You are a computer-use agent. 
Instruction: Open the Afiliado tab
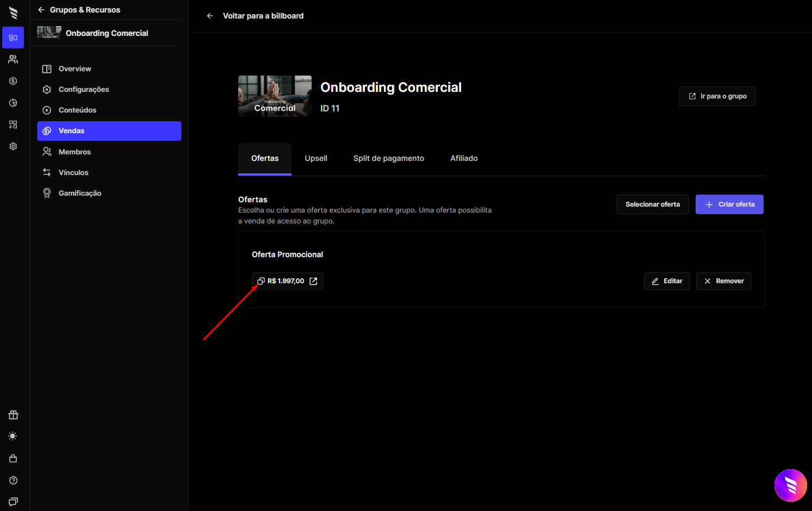(x=464, y=158)
